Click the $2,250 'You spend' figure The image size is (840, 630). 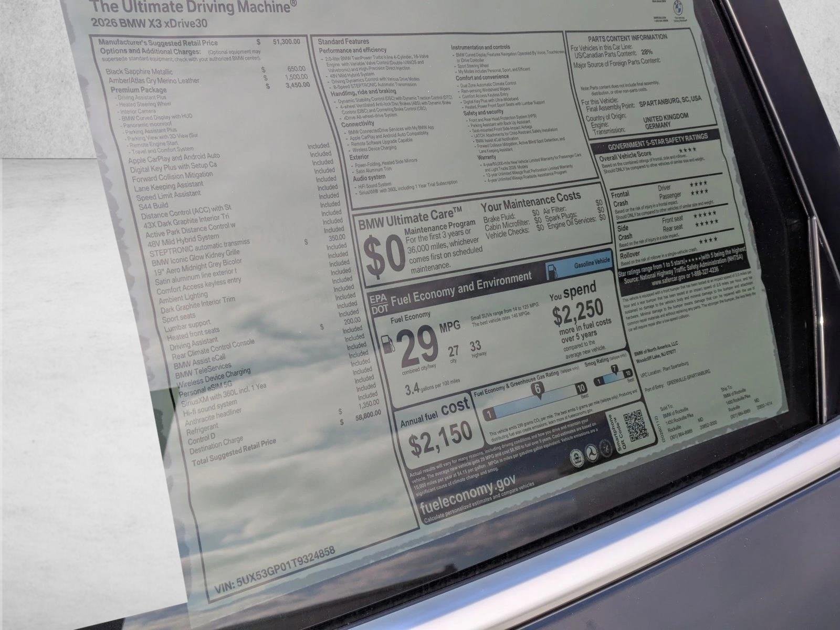pyautogui.click(x=577, y=312)
